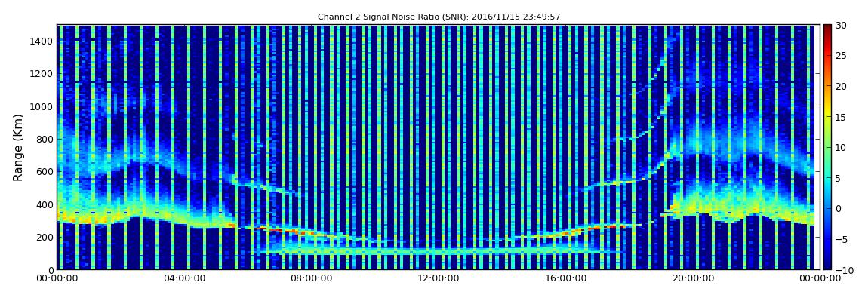The width and height of the screenshot is (868, 307).
Task: Click the colorbar label 15
Action: coord(842,117)
